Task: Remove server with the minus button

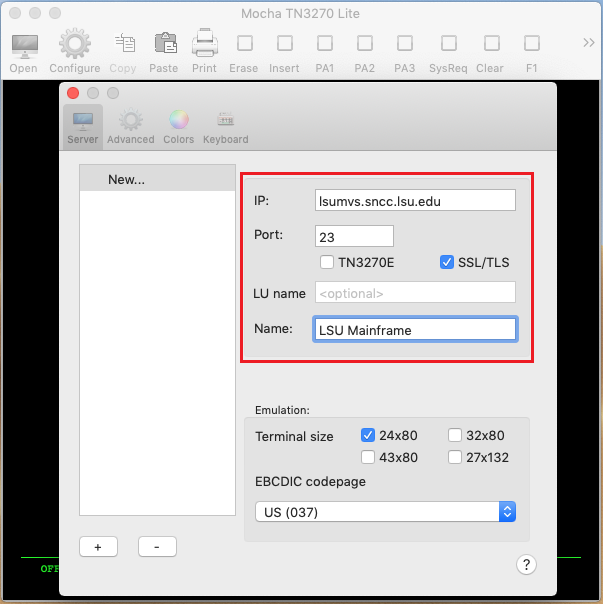Action: pos(157,546)
